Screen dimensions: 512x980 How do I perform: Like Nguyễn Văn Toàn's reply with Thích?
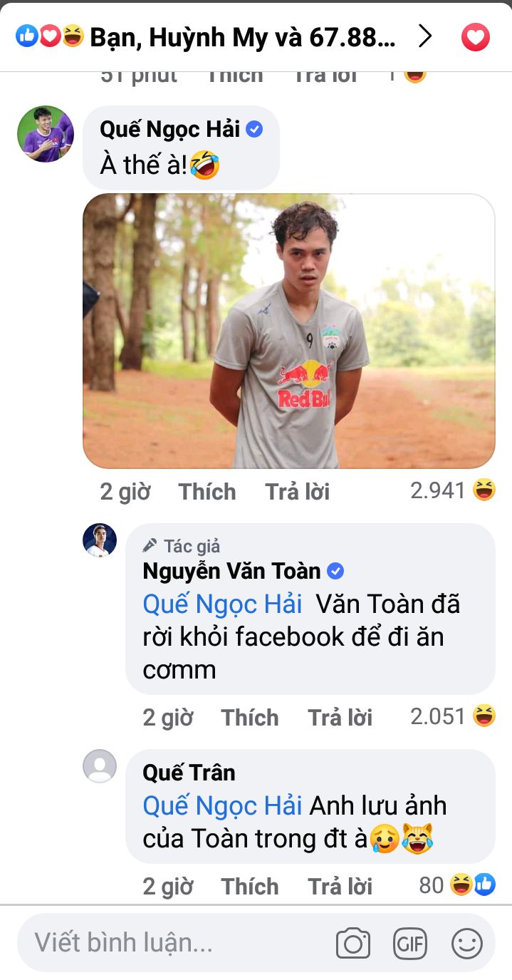pos(250,718)
